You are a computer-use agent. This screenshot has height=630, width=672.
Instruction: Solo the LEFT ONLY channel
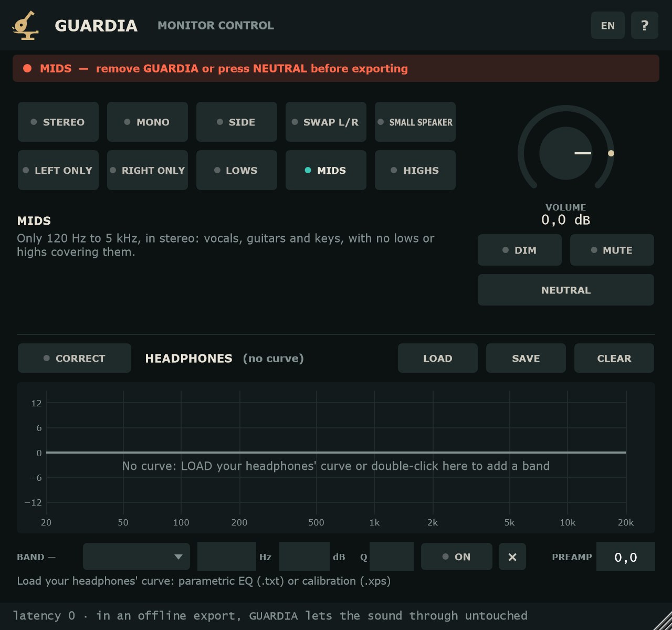(58, 170)
